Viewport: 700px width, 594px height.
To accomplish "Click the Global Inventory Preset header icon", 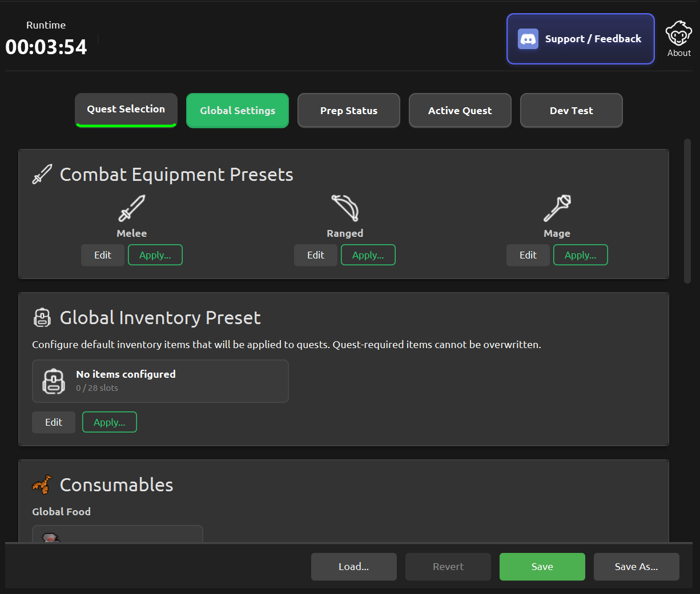I will [x=42, y=318].
